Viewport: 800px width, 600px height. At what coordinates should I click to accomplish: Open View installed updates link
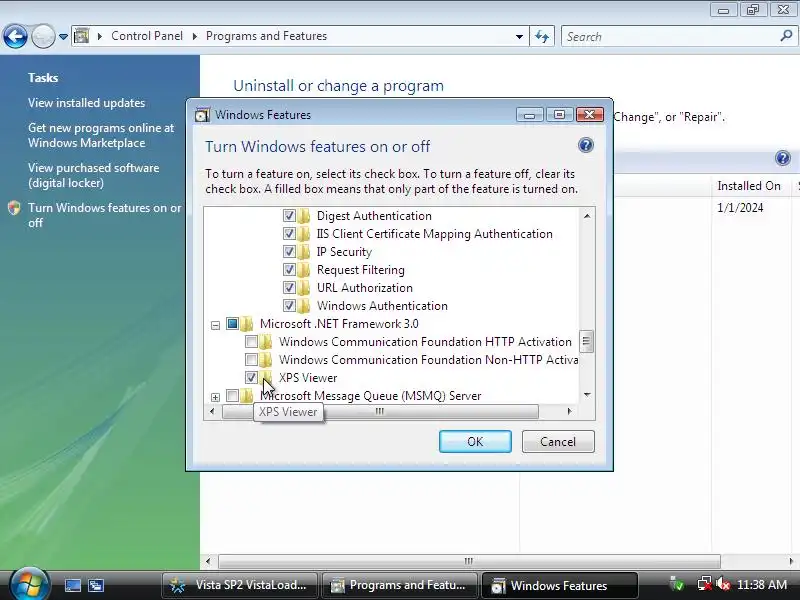[87, 103]
